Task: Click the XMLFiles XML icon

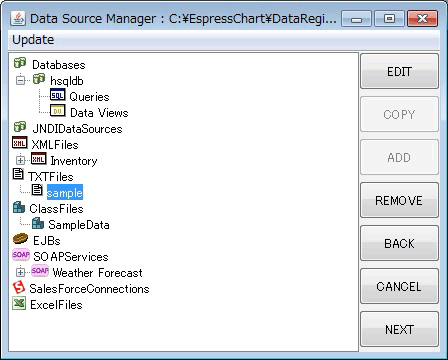Action: pos(20,143)
